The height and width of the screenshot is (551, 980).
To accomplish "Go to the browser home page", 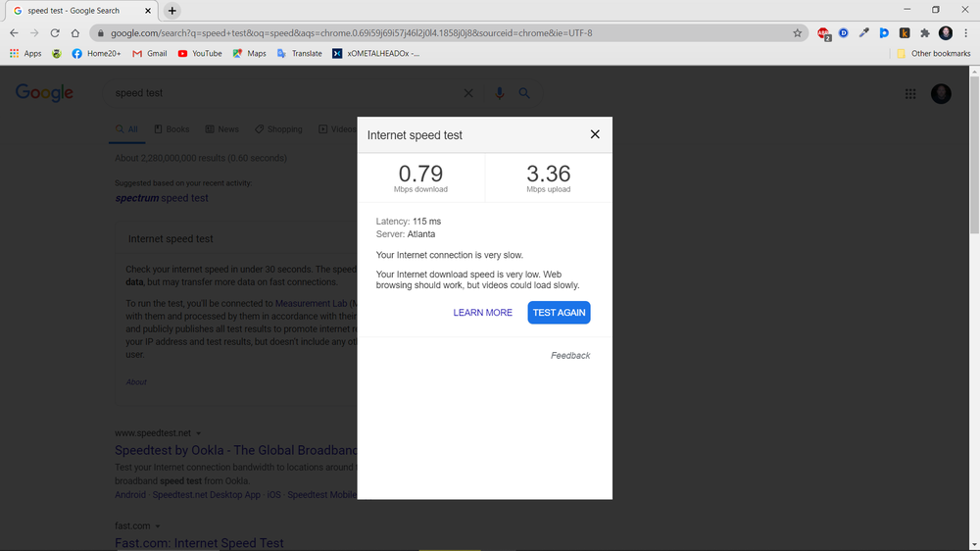I will point(75,32).
